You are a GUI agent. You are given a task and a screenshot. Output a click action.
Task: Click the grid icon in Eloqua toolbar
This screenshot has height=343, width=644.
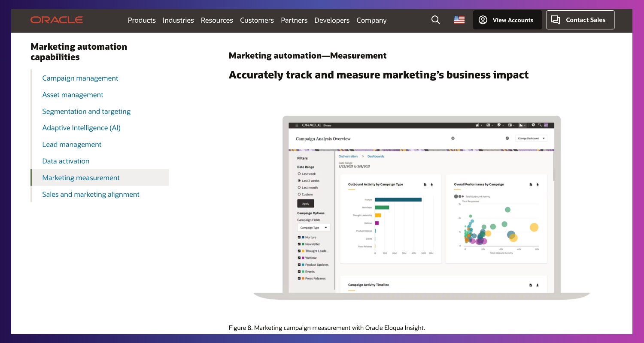(488, 125)
